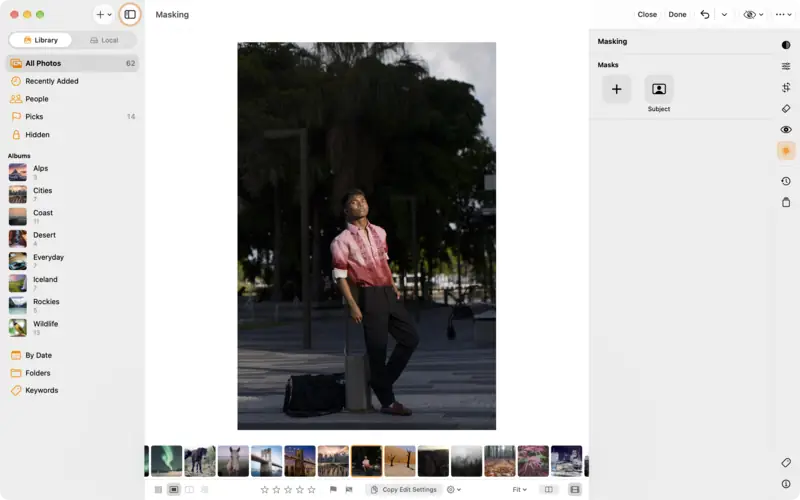
Task: Open the edit history clock icon
Action: point(786,181)
